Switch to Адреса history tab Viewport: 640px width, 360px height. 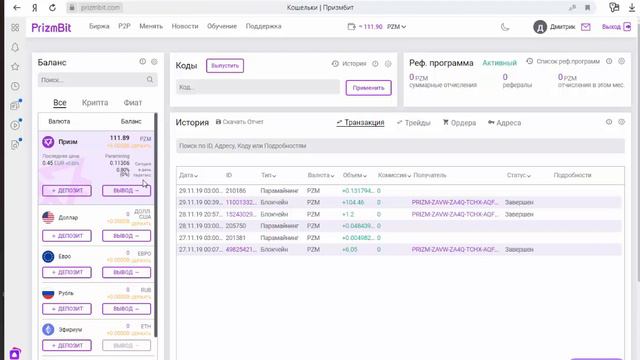(504, 123)
